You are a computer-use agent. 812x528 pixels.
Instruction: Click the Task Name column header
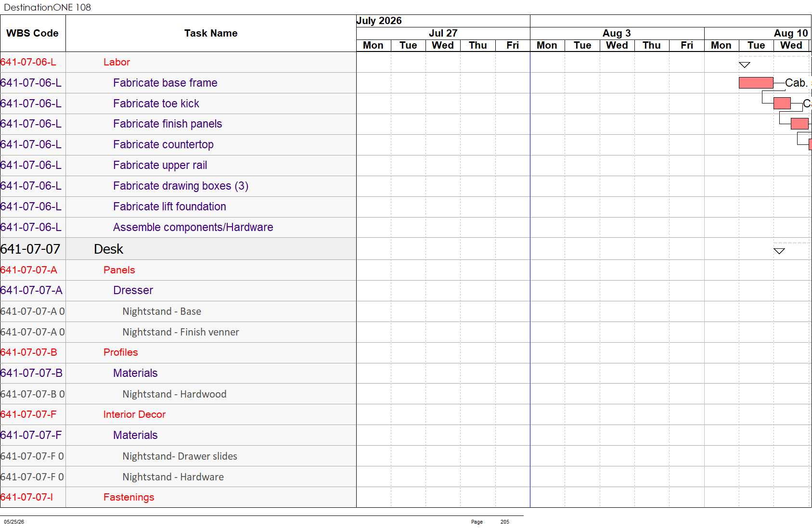coord(211,33)
